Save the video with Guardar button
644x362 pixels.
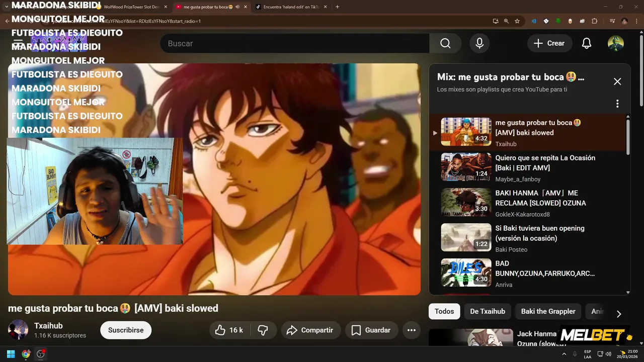(371, 330)
